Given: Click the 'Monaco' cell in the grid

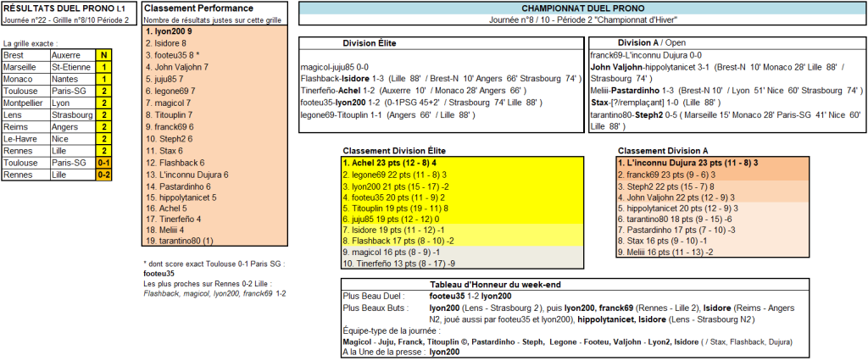Looking at the screenshot, I should coord(25,80).
